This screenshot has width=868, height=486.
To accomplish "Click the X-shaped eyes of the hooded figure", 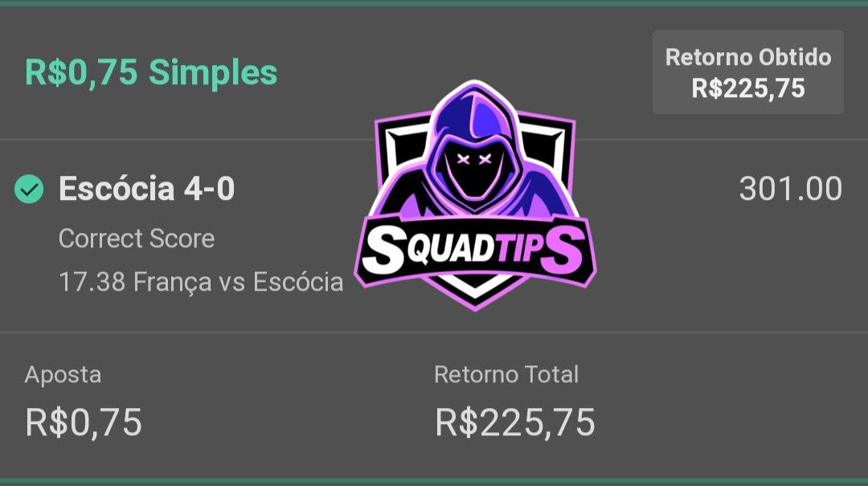I will (x=474, y=158).
